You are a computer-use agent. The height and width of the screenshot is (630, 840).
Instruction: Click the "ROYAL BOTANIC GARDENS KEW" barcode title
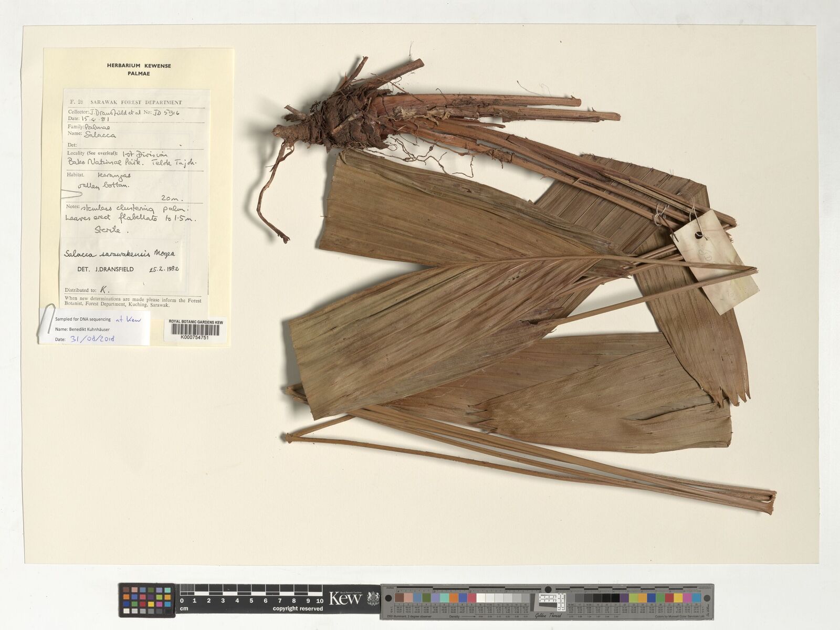click(195, 322)
